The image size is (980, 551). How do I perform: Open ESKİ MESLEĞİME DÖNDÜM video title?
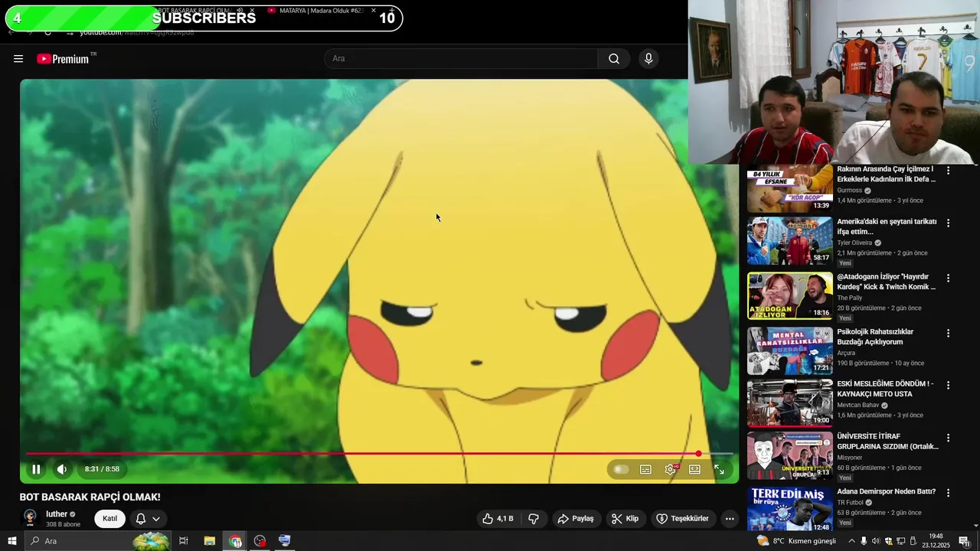(x=885, y=389)
